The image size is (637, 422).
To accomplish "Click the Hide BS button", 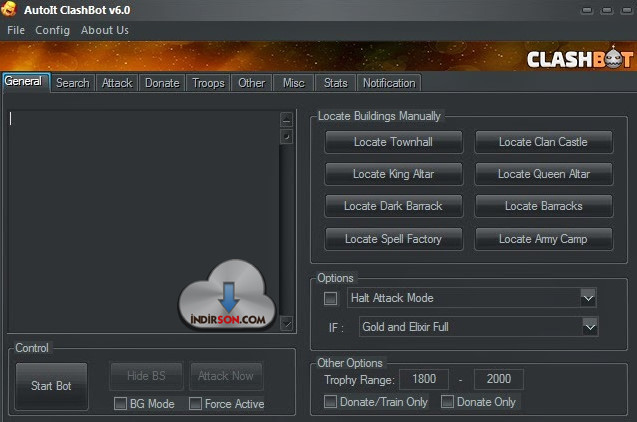I will 146,376.
